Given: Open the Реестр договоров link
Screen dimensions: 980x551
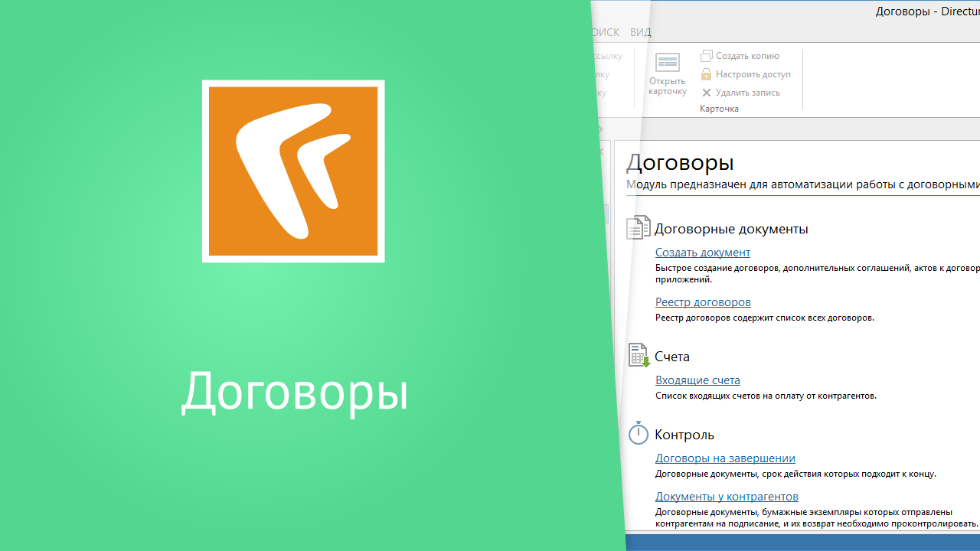Looking at the screenshot, I should pyautogui.click(x=703, y=302).
